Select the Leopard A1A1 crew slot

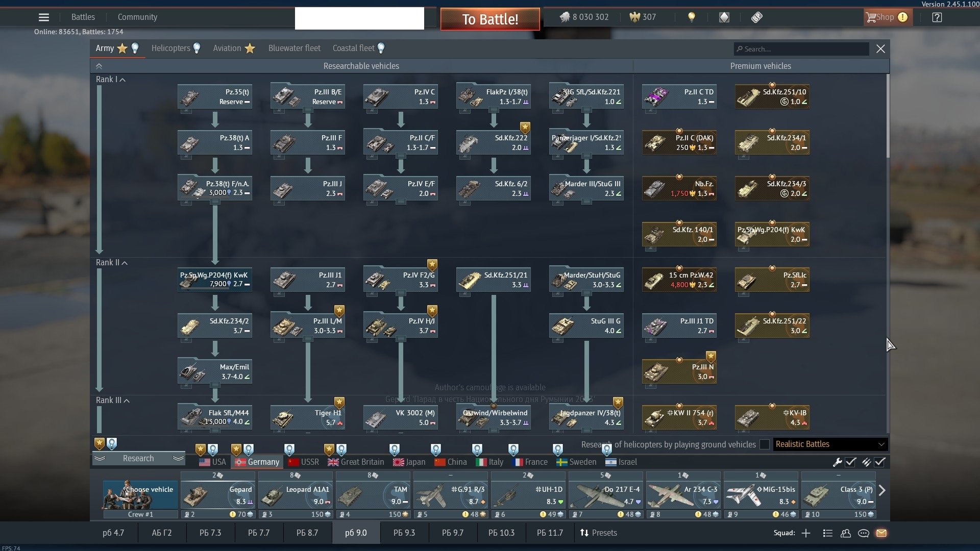click(x=296, y=495)
